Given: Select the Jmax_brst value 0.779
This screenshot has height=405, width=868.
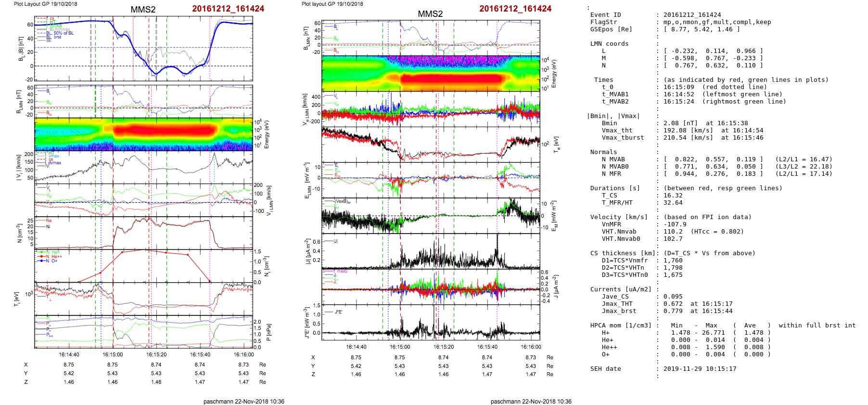Looking at the screenshot, I should (673, 311).
